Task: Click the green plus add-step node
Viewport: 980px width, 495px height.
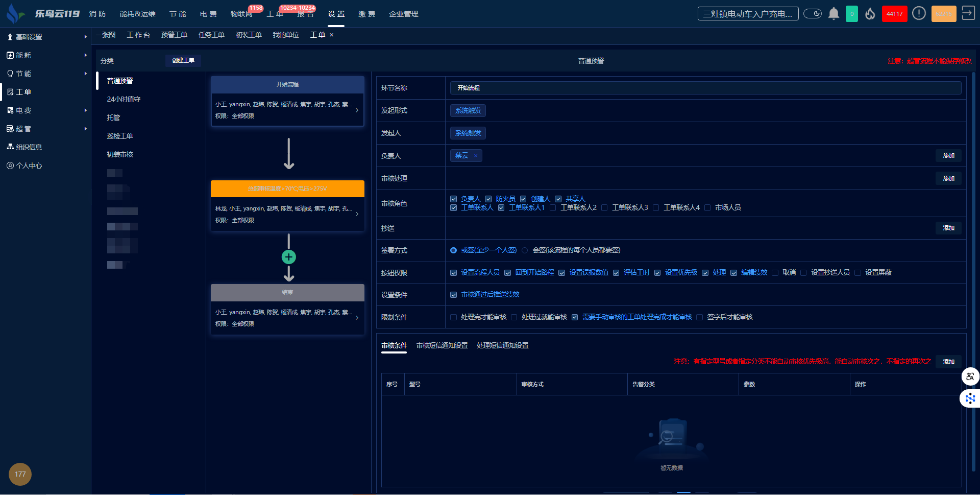Action: pos(289,257)
